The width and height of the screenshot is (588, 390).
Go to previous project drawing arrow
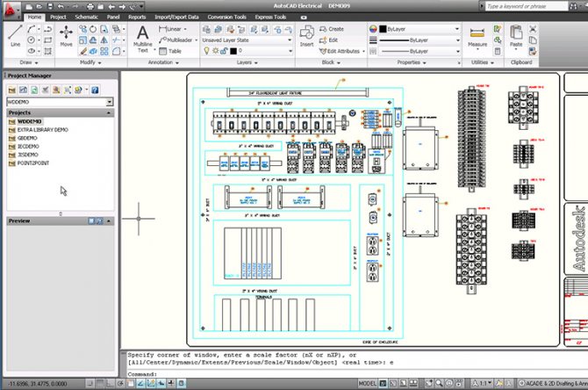[x=111, y=6]
